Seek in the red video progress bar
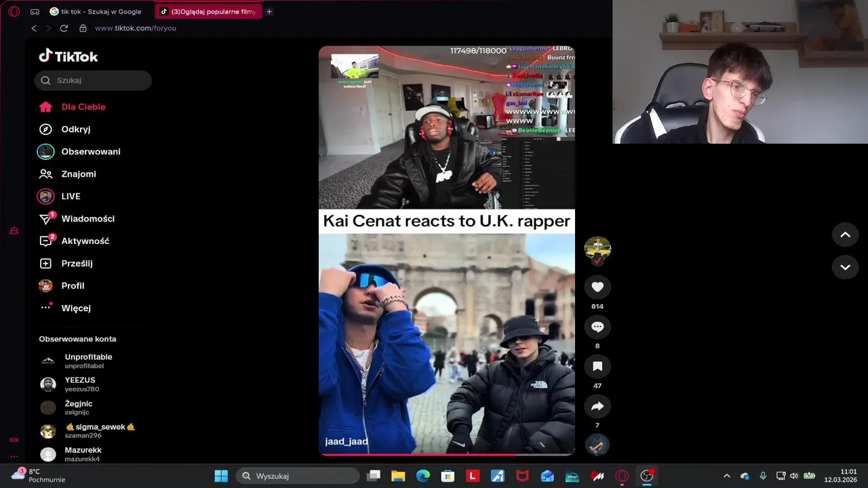Screen dimensions: 868x488 [447, 454]
